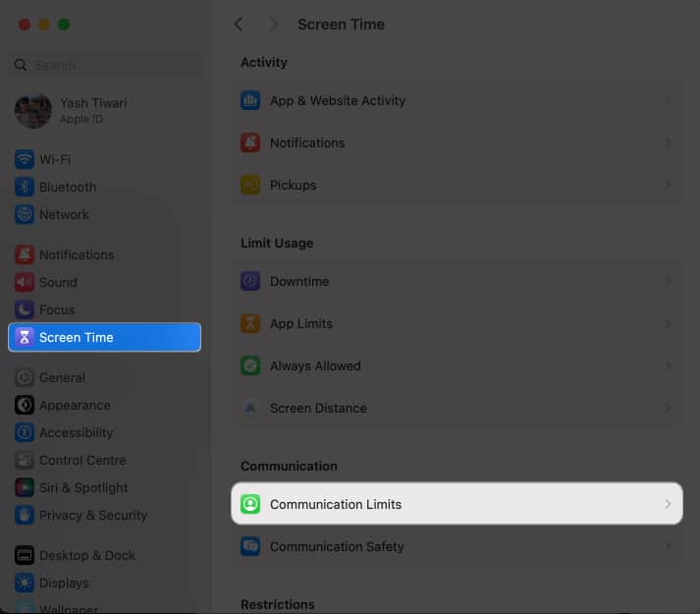Expand Downtime chevron

668,281
